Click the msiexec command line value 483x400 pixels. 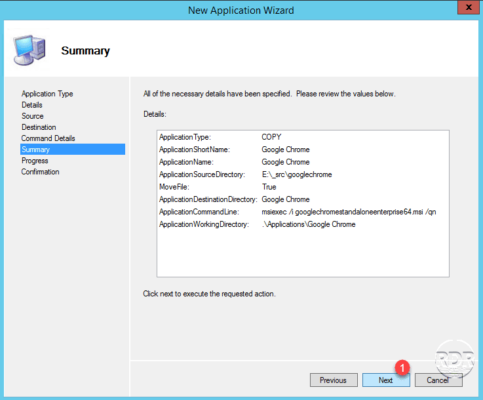(349, 212)
